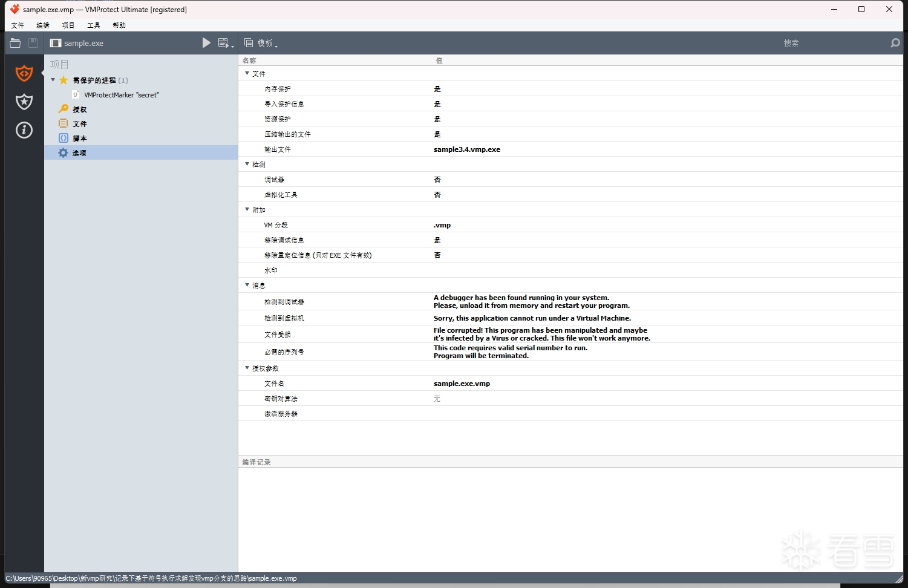Screen dimensions: 908x588
Task: Click the serial number required message
Action: (x=511, y=351)
